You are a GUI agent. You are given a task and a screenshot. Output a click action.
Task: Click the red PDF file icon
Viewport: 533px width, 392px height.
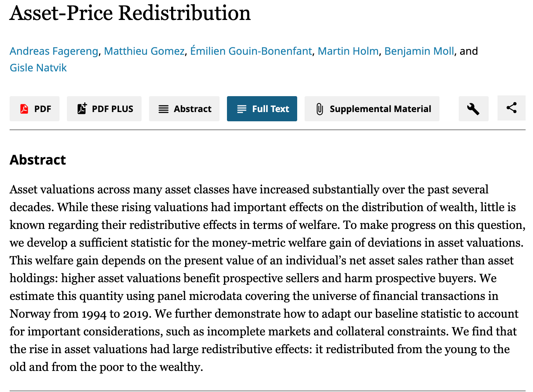tap(24, 109)
